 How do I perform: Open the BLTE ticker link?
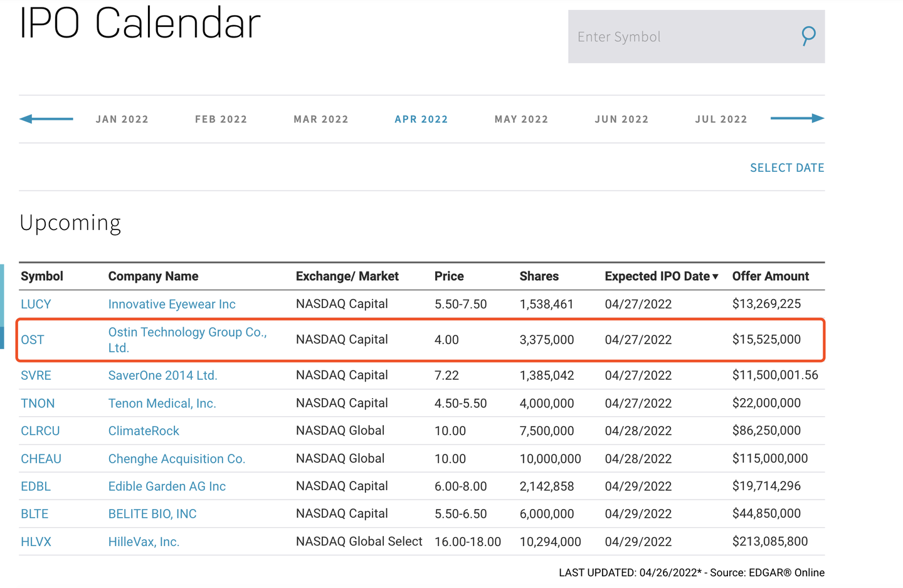click(x=34, y=514)
